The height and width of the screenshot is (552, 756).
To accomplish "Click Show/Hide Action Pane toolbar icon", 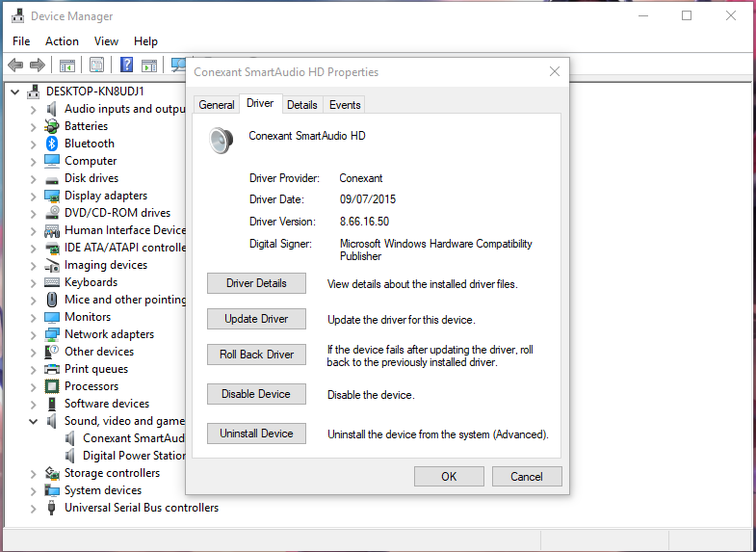I will [x=149, y=66].
